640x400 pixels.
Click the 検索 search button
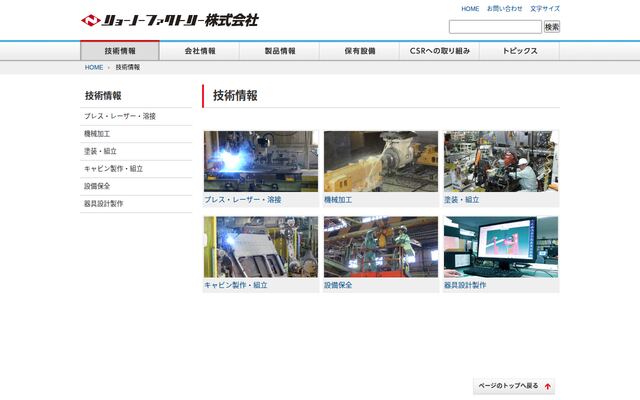tap(551, 27)
